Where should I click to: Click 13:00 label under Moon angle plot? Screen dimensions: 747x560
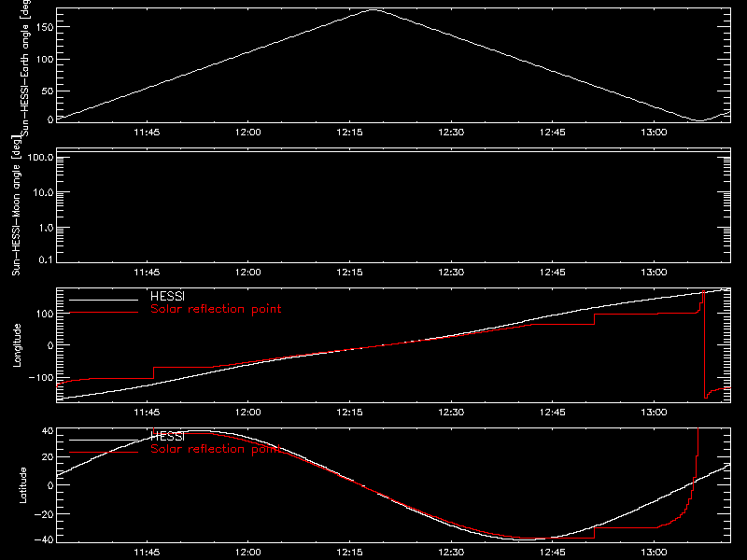coord(655,273)
